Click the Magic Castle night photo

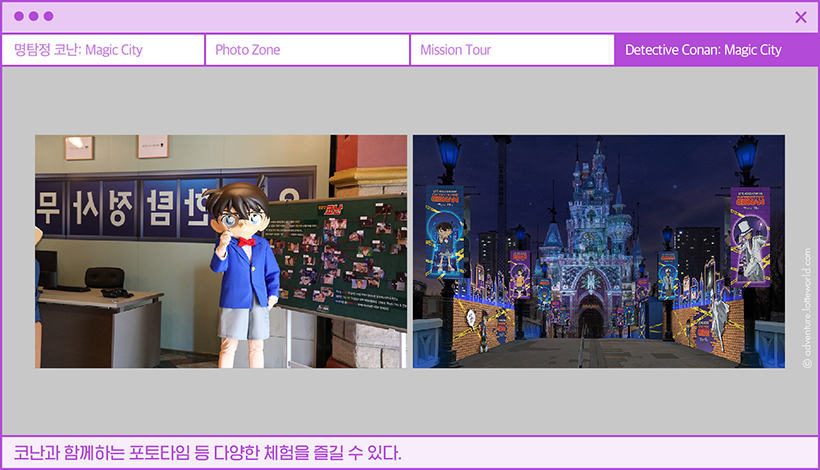click(x=599, y=251)
